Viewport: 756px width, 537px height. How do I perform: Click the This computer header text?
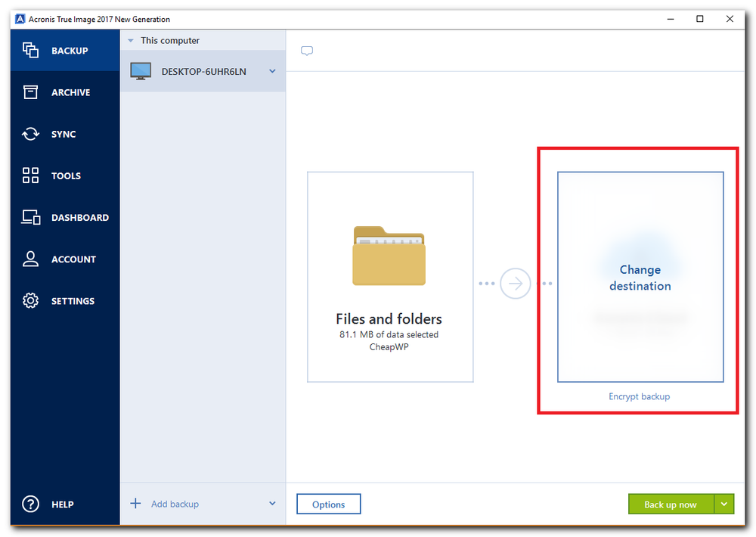click(169, 41)
